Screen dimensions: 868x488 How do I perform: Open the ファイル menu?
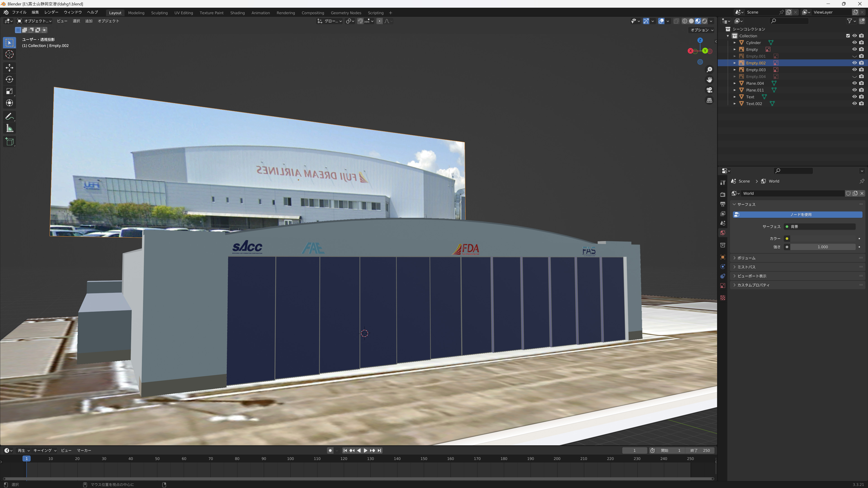point(19,12)
